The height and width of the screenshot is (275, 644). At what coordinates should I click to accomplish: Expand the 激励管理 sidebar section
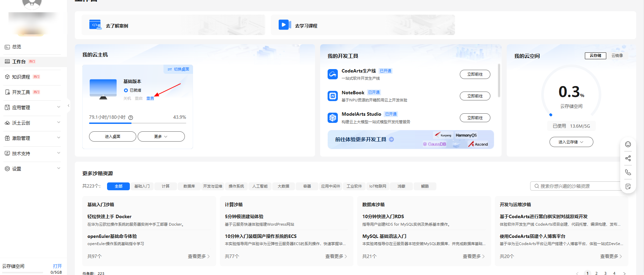coord(33,138)
